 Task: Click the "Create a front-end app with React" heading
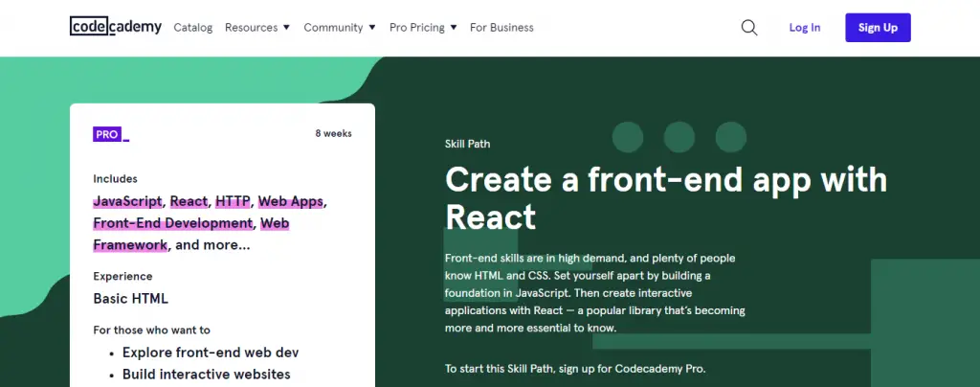[x=666, y=197]
